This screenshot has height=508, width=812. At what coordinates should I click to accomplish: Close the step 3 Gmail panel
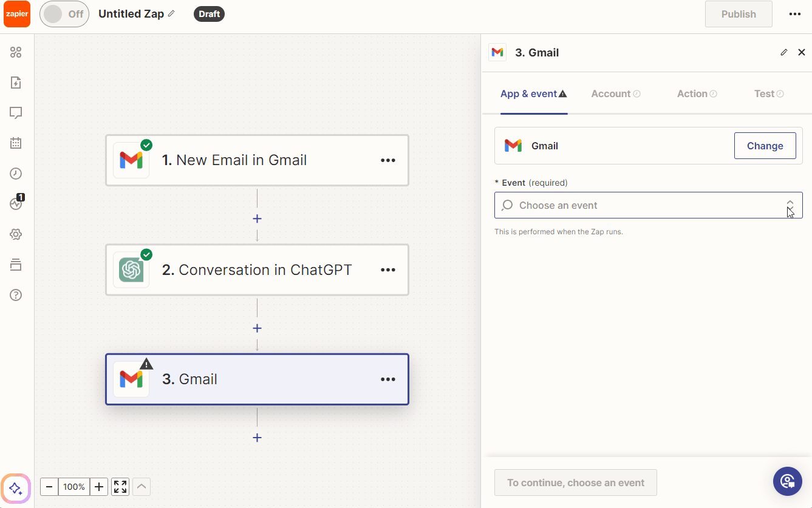pos(802,53)
